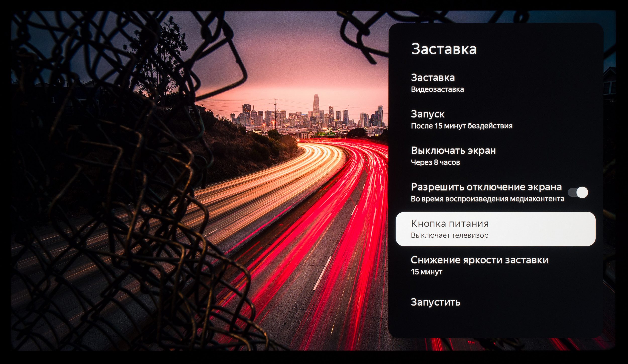The height and width of the screenshot is (364, 628).
Task: Select the После 15 минут бездействия value
Action: click(461, 126)
